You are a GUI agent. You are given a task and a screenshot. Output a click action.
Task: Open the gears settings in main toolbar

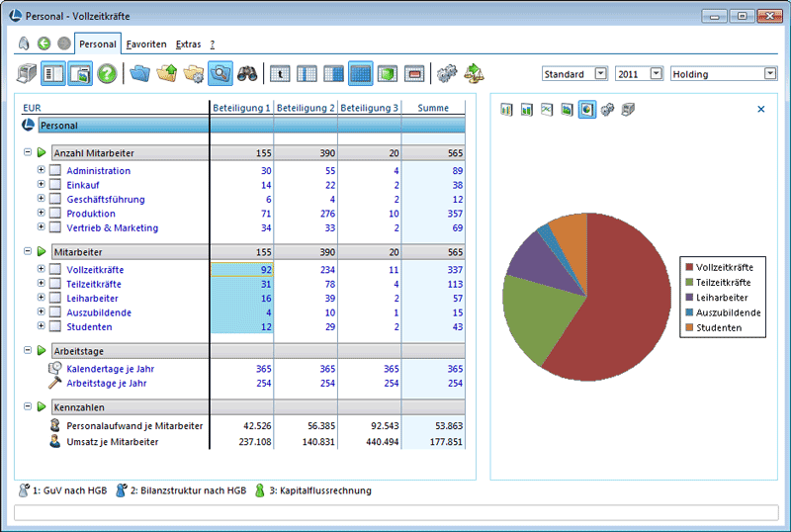447,74
